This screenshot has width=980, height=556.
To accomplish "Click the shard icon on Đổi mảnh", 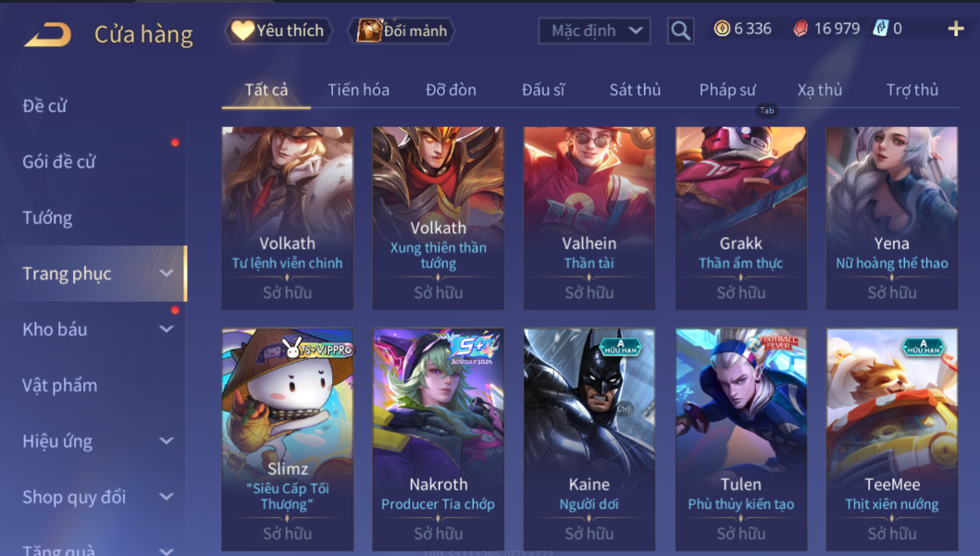I will (x=368, y=30).
